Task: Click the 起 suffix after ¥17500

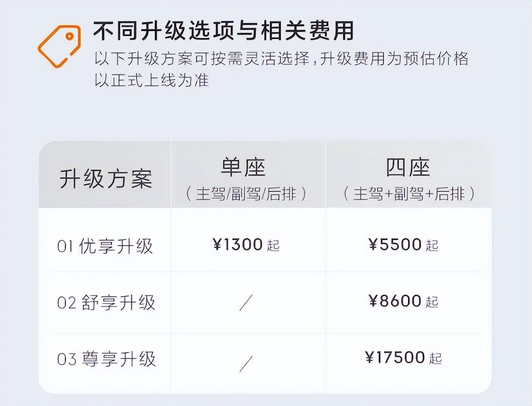Action: [435, 358]
